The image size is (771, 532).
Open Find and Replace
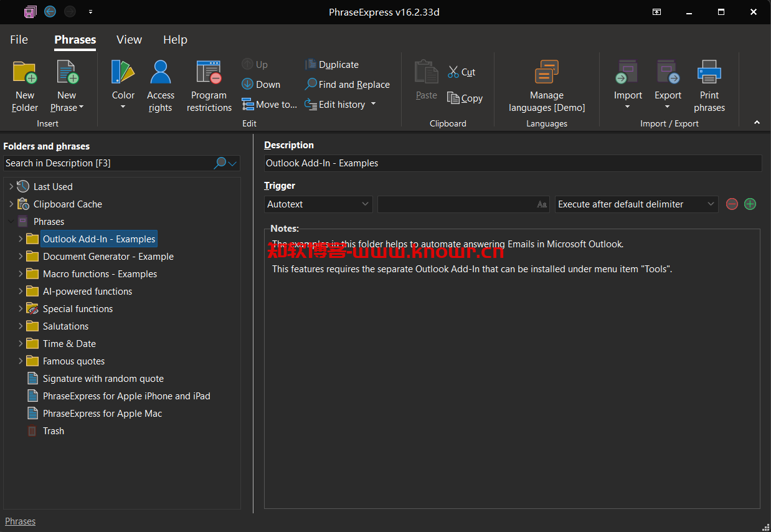coord(347,85)
